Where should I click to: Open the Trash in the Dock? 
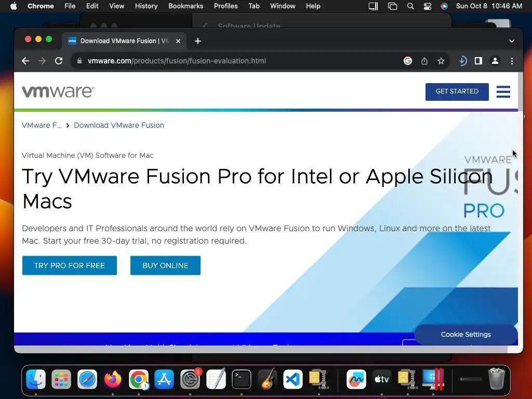click(496, 378)
